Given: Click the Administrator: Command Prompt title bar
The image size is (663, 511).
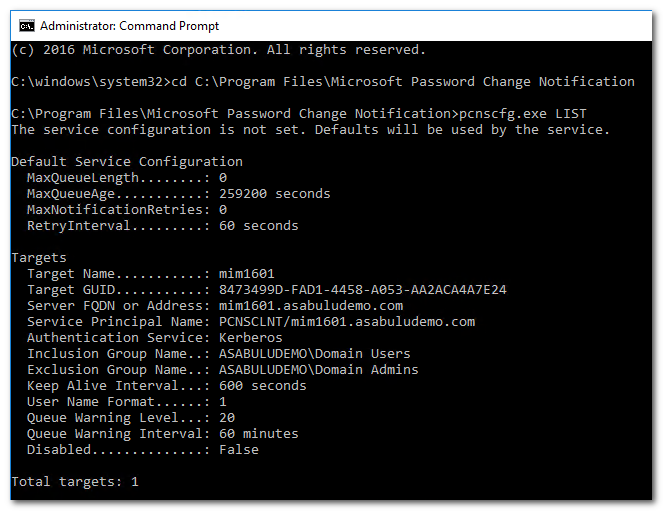Looking at the screenshot, I should coord(300,24).
